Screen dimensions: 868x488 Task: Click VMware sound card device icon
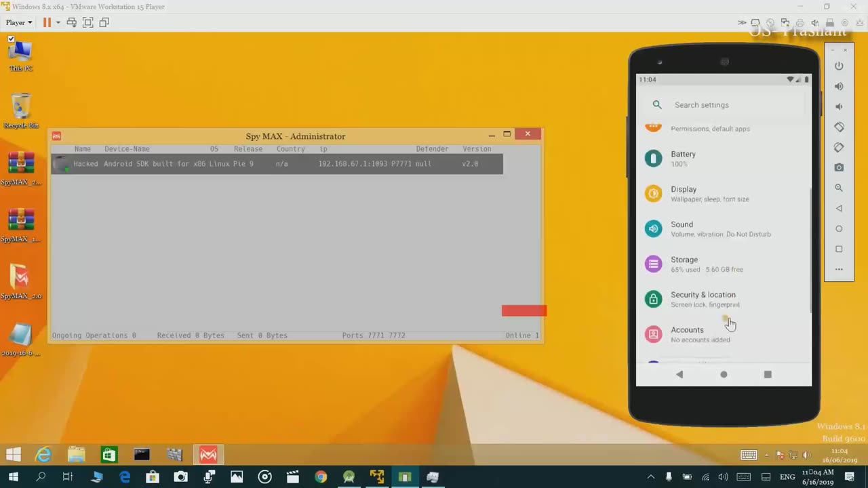point(815,22)
